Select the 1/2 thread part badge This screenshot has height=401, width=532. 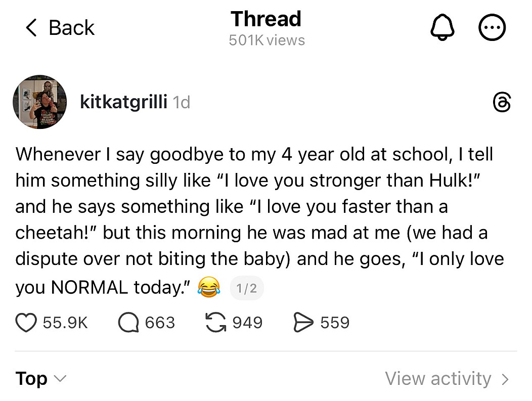[247, 288]
